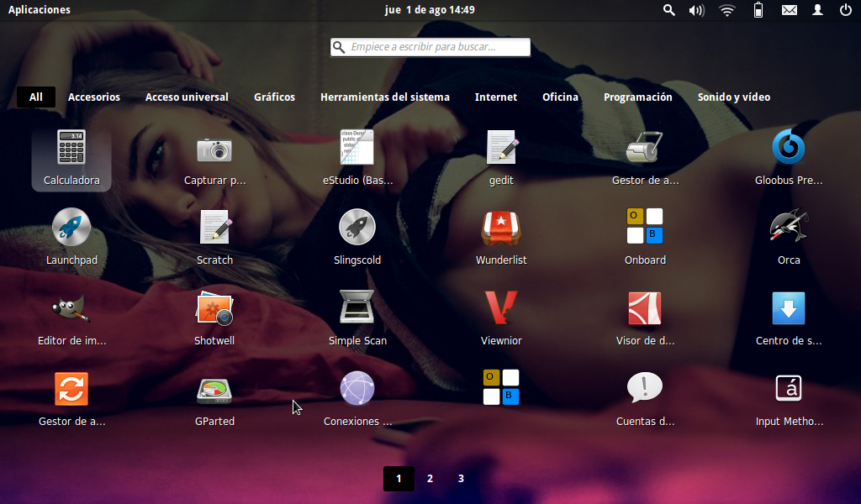861x504 pixels.
Task: Open the date and time indicator
Action: point(430,10)
